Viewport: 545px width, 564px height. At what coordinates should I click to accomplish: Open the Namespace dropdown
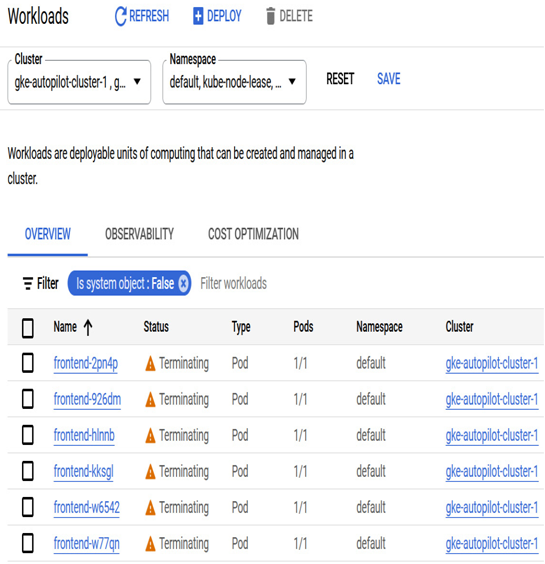235,82
